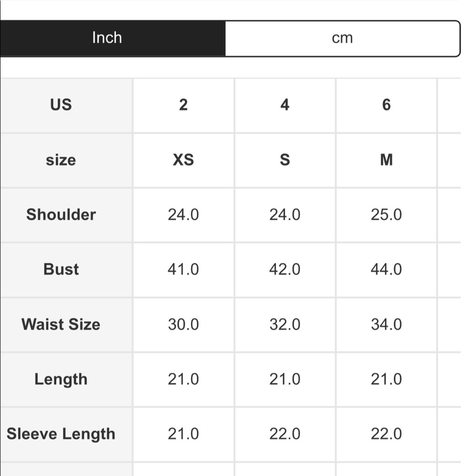This screenshot has height=476, width=476.
Task: Select the 25.0 Shoulder value for M
Action: (x=386, y=215)
